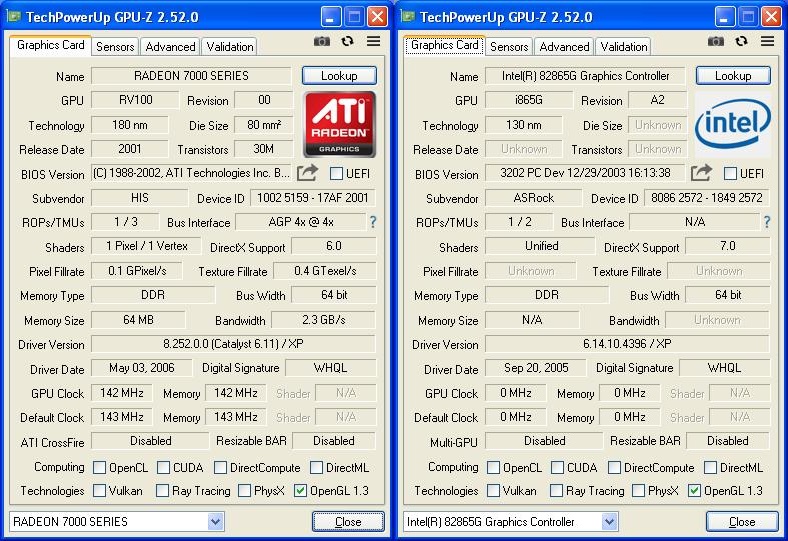Screen dimensions: 788x541
Task: Click Intel 82865G Graphics Controller name field
Action: click(x=585, y=76)
